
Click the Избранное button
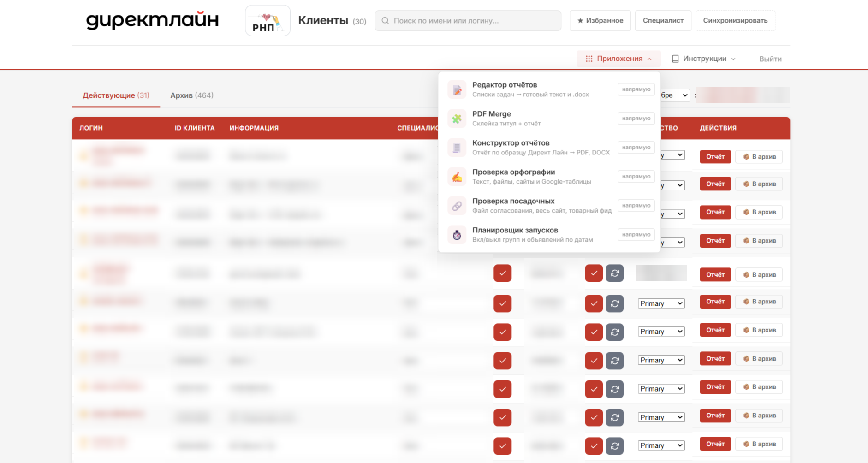(600, 21)
